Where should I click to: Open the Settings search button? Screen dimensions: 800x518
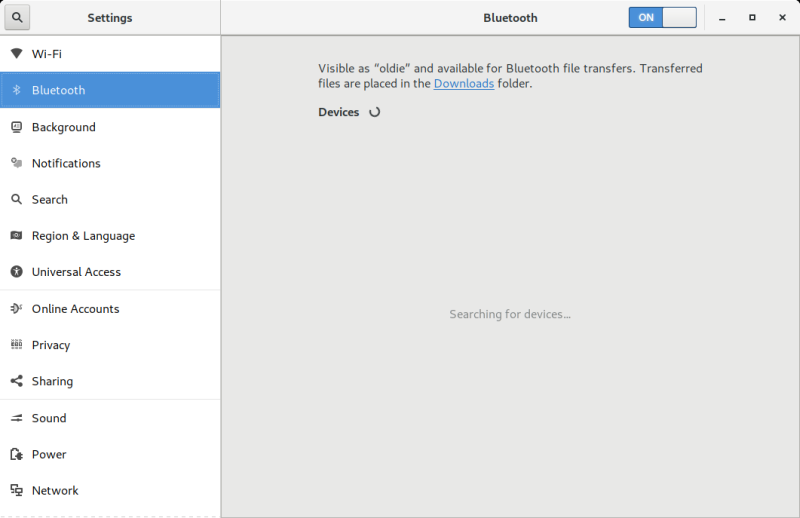pos(17,17)
